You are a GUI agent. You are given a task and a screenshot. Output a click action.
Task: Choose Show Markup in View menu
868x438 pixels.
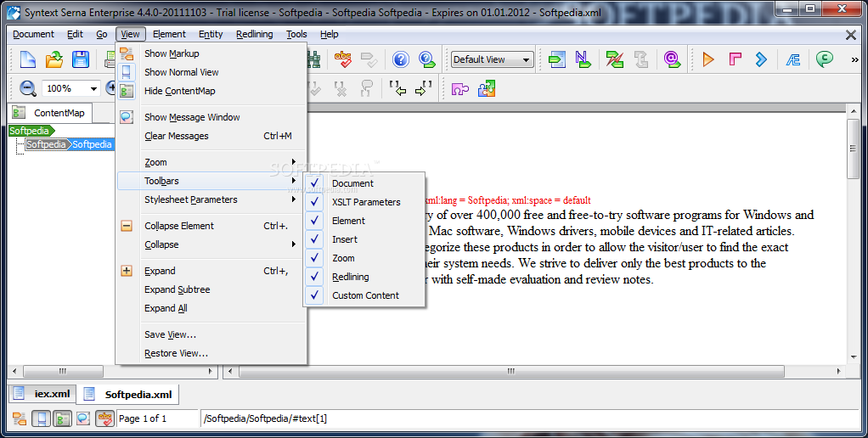211,53
